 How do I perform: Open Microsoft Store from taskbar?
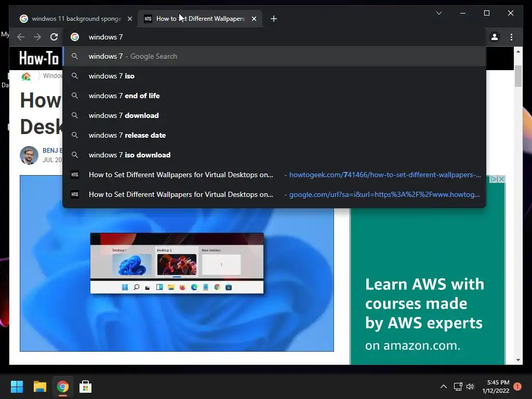[x=86, y=387]
